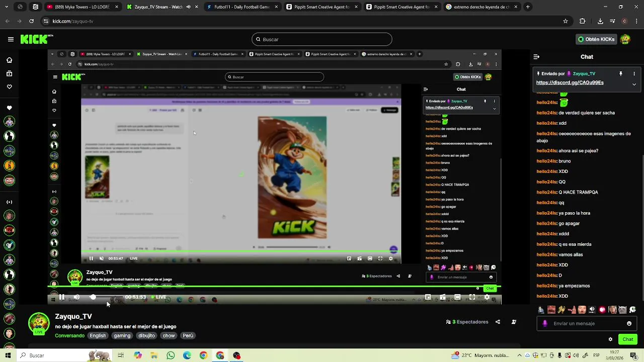
Task: Expand the pinned Discord message
Action: click(x=634, y=84)
